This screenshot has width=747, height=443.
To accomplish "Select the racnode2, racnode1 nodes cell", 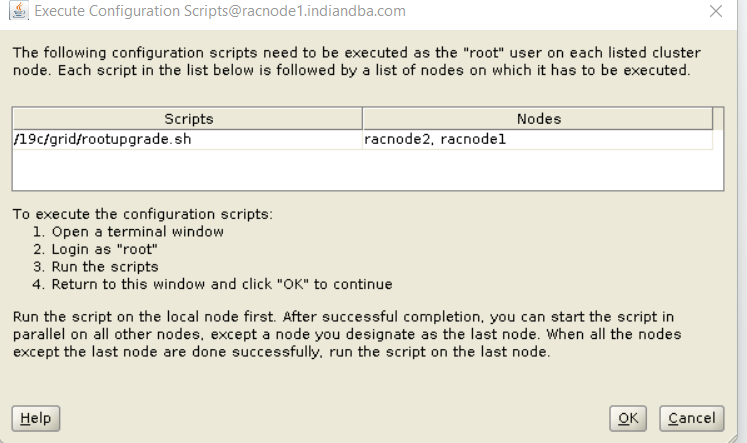I will click(x=538, y=139).
